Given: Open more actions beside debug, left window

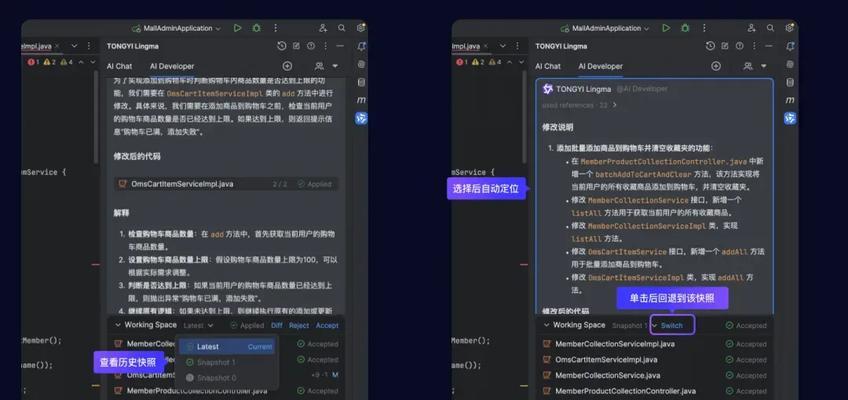Looking at the screenshot, I should (275, 28).
